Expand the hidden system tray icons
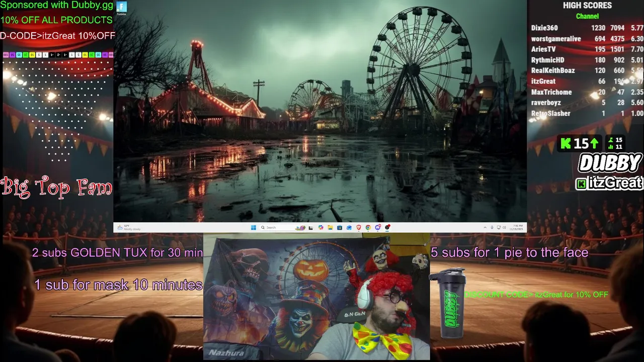This screenshot has height=362, width=644. coord(485,227)
